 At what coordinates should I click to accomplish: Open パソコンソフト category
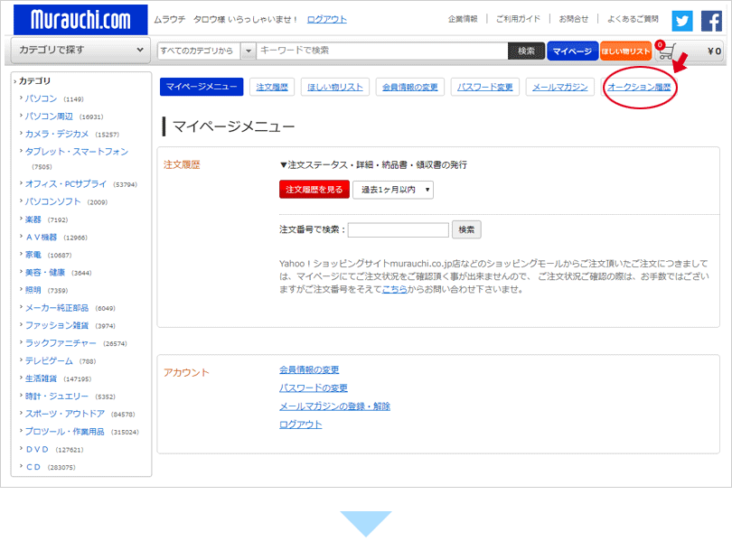(x=52, y=201)
